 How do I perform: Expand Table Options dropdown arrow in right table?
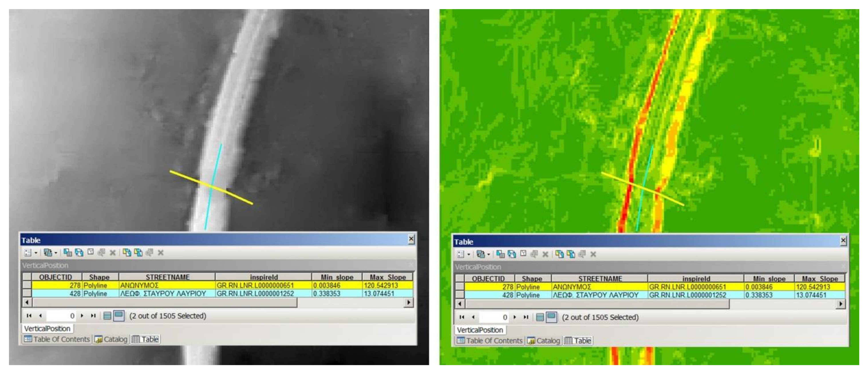(x=469, y=254)
